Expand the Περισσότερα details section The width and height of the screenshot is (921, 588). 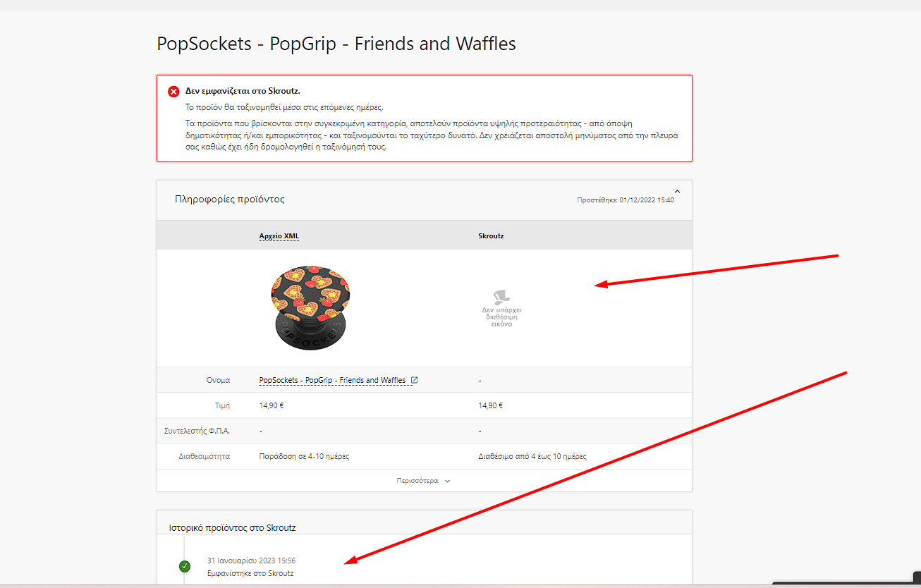point(424,481)
